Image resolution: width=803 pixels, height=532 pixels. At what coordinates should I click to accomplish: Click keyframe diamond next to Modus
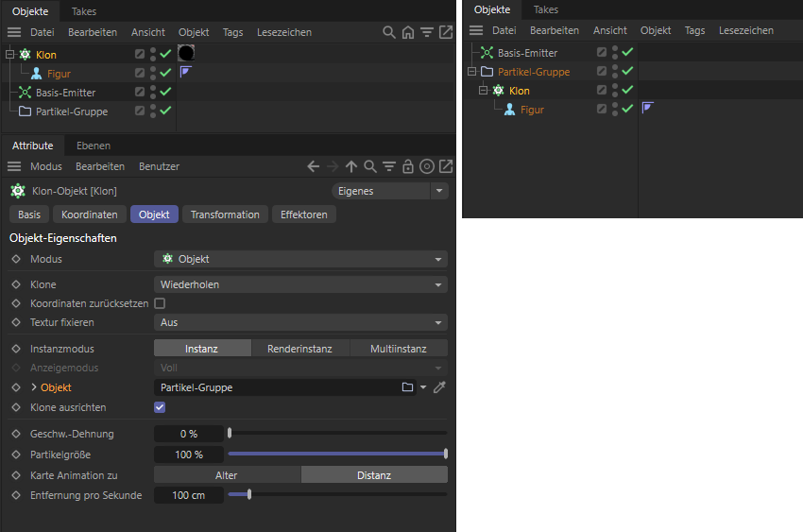16,259
